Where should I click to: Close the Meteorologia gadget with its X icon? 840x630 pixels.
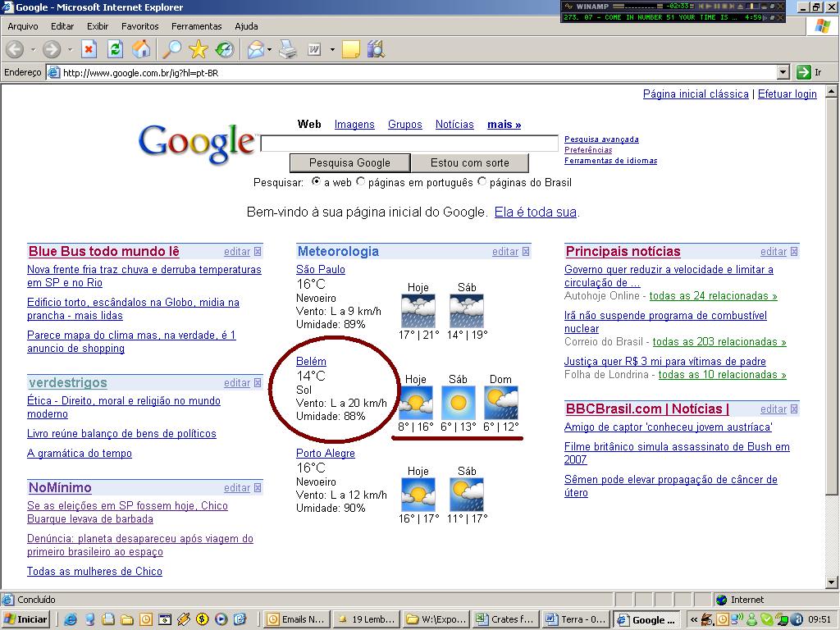[x=526, y=251]
